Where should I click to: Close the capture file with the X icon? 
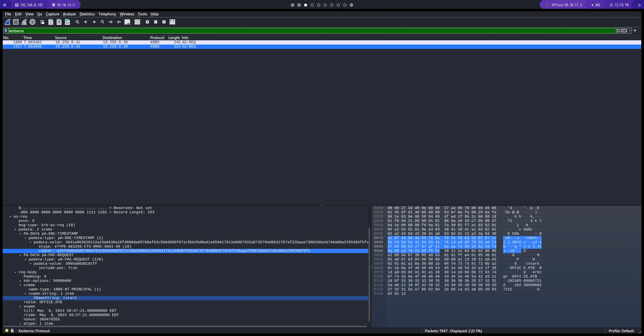pyautogui.click(x=59, y=22)
